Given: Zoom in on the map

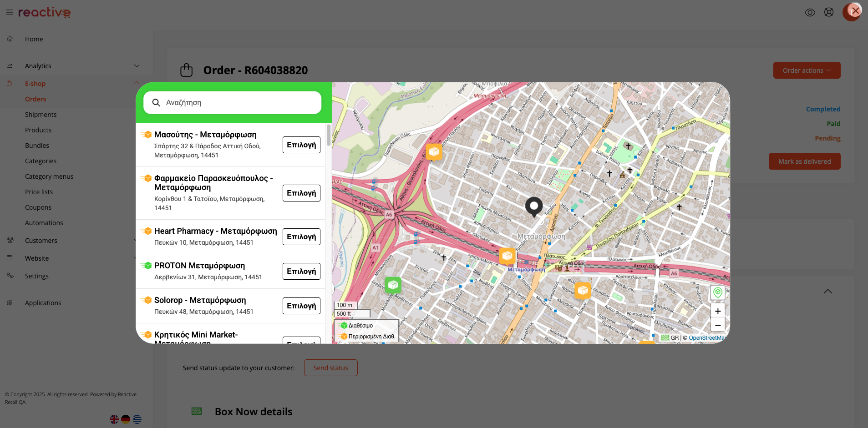Looking at the screenshot, I should click(x=717, y=311).
